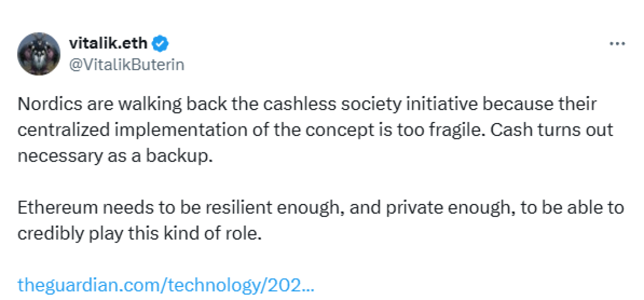Click the phrase 'to be able to'
This screenshot has height=300, width=644.
(572, 208)
